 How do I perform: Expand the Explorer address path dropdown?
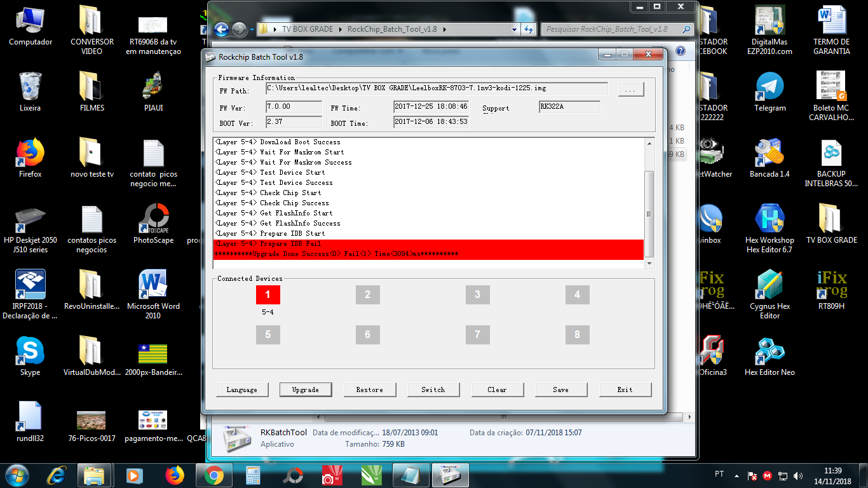(514, 29)
